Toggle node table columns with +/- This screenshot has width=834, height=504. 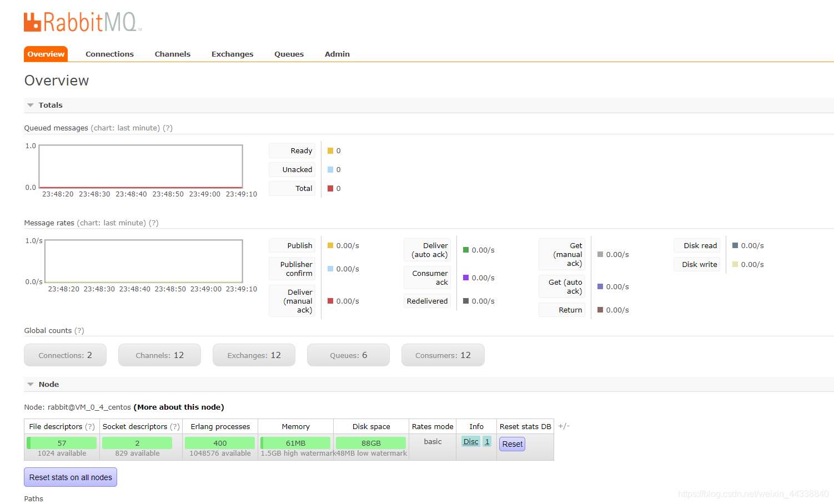(x=564, y=426)
